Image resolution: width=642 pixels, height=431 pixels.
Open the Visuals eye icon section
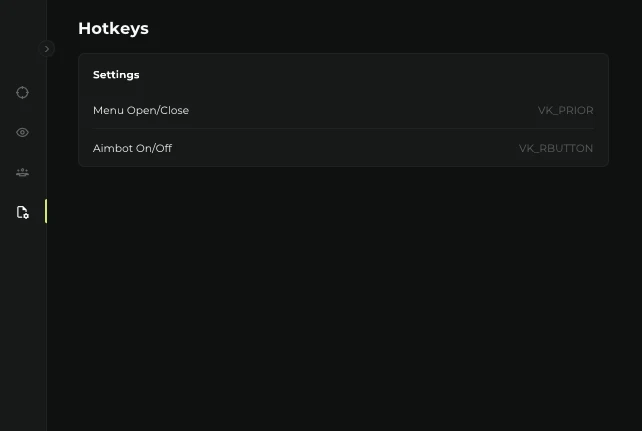click(23, 132)
